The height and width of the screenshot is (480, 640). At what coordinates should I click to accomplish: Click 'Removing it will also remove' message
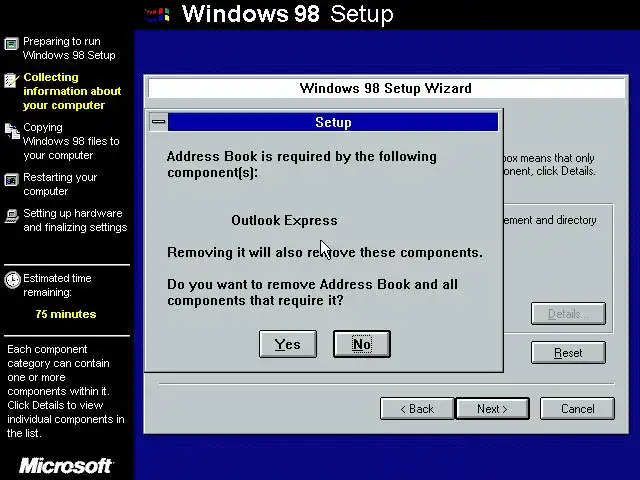tap(325, 252)
